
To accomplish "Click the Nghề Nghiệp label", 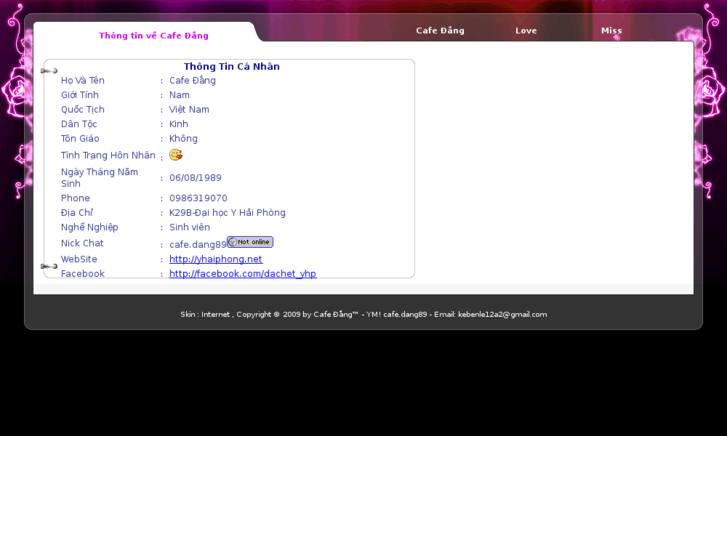I will (89, 227).
